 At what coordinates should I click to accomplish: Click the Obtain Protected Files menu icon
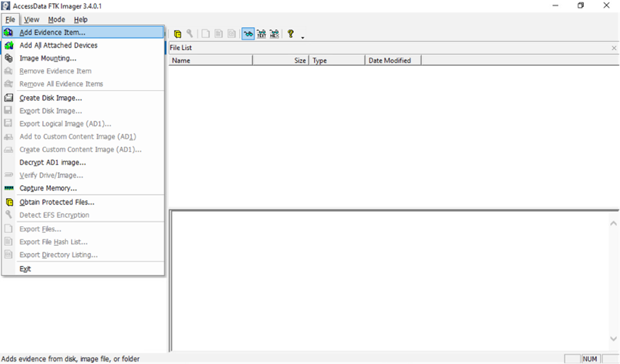click(8, 202)
